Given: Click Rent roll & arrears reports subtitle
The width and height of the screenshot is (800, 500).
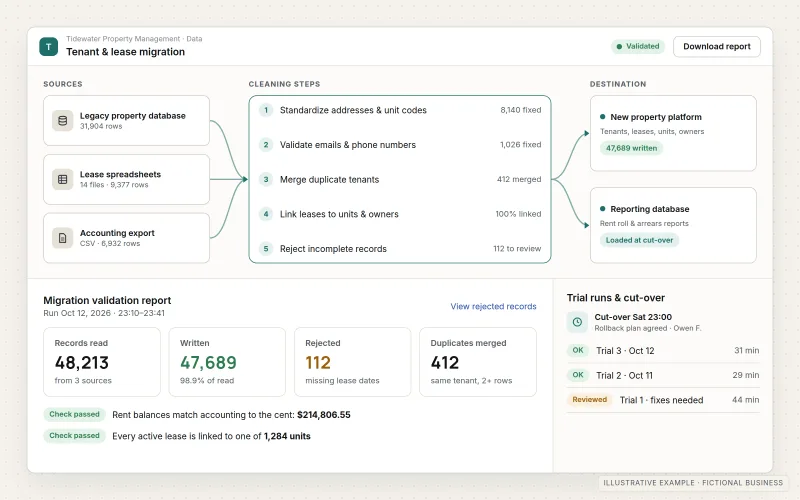Looking at the screenshot, I should 644,223.
